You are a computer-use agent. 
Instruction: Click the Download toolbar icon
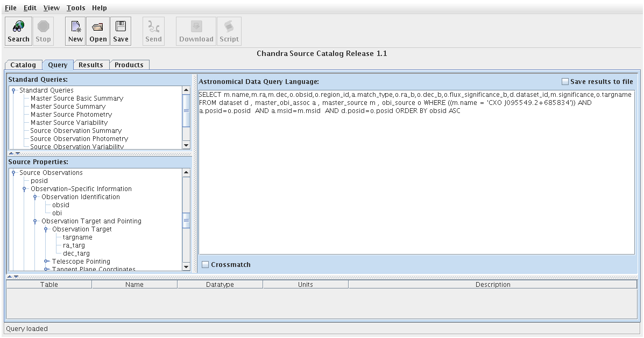coord(196,26)
